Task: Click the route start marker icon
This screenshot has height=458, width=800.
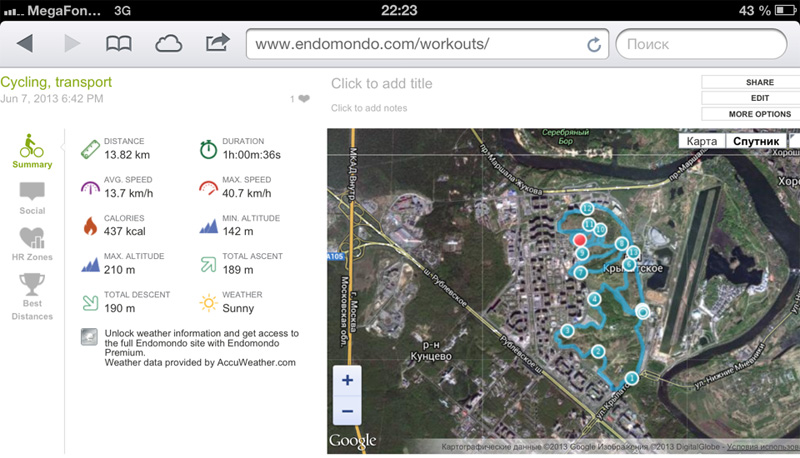Action: coord(642,312)
